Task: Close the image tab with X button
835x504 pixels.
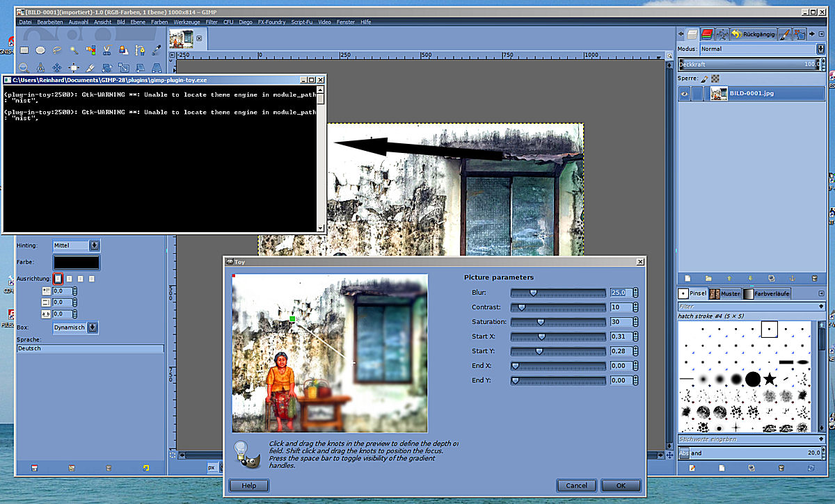Action: coord(199,39)
